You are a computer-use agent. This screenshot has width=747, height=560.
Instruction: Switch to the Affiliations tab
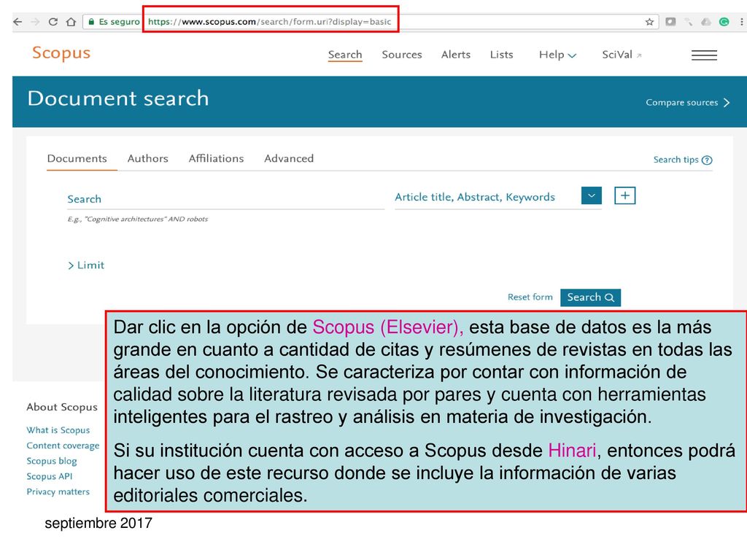[x=216, y=158]
